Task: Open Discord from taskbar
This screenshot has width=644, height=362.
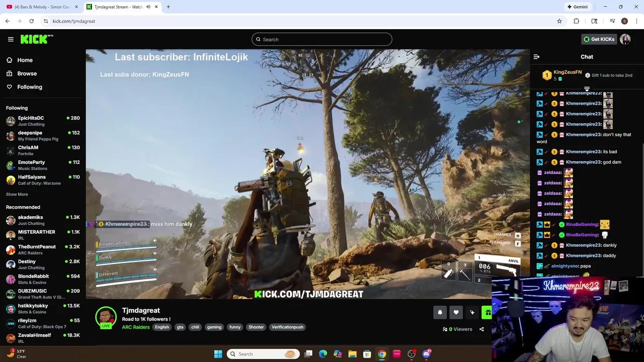Action: click(426, 354)
